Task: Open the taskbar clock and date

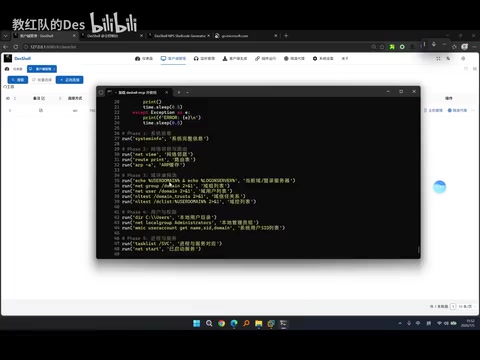Action: tap(469, 323)
